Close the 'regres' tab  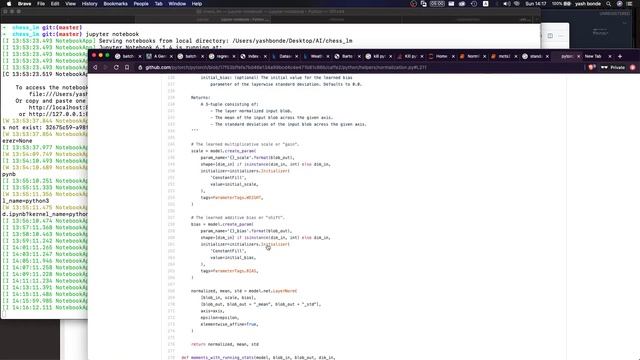[234, 56]
